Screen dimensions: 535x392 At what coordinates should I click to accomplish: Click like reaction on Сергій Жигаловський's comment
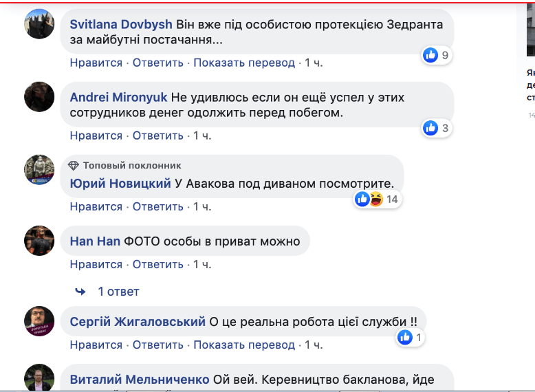[405, 337]
